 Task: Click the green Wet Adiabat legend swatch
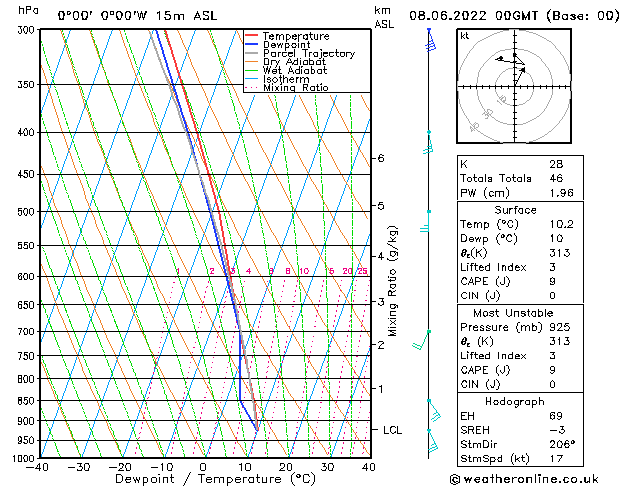pyautogui.click(x=252, y=70)
